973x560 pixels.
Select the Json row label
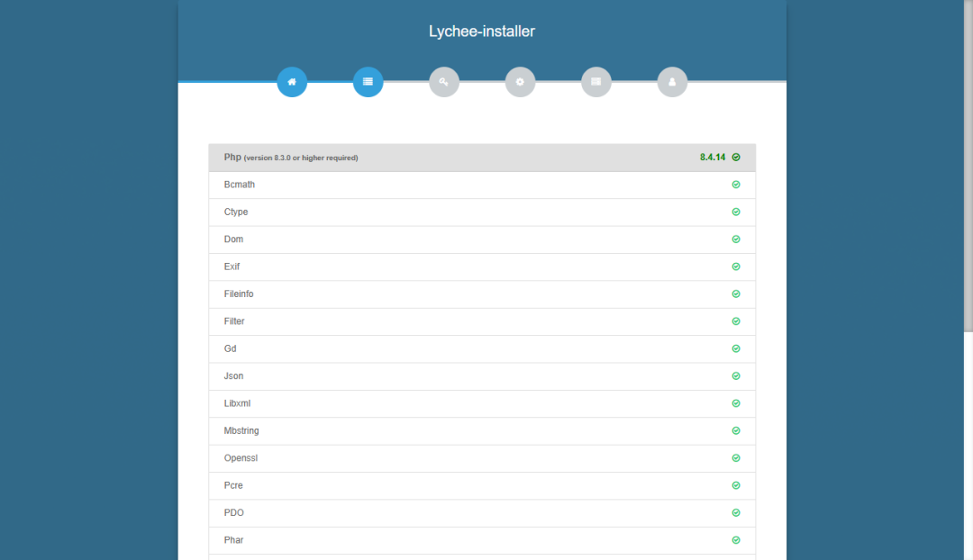(x=233, y=375)
